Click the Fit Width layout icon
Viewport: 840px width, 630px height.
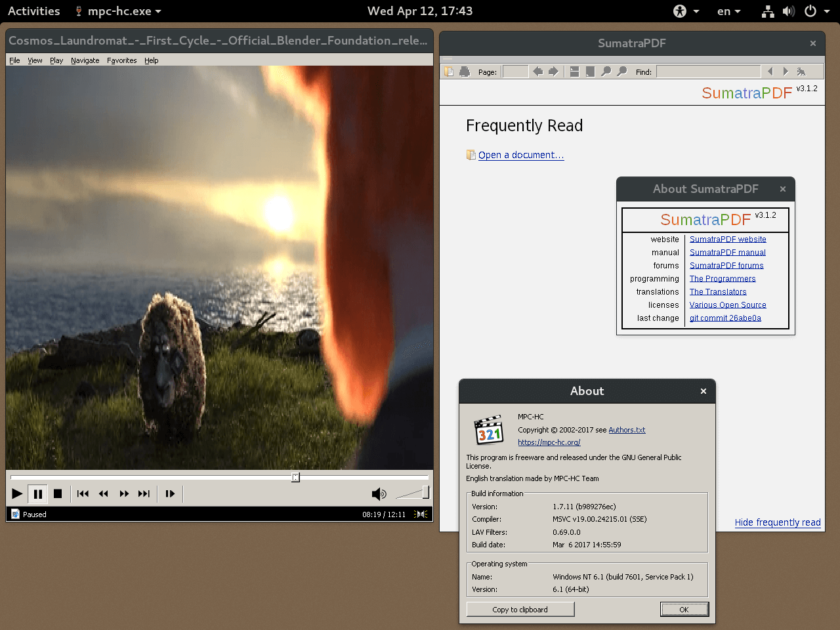[574, 71]
